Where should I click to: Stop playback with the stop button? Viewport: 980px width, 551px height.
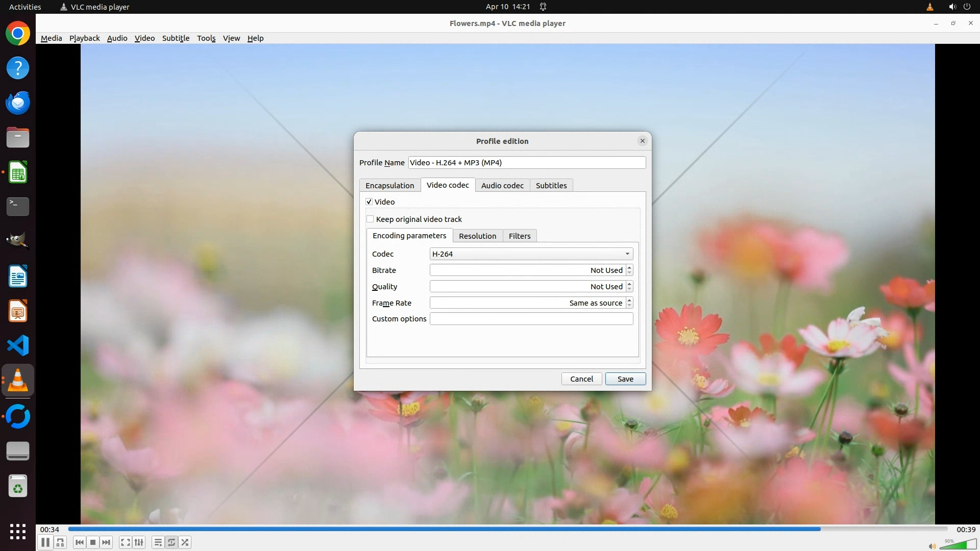coord(93,542)
